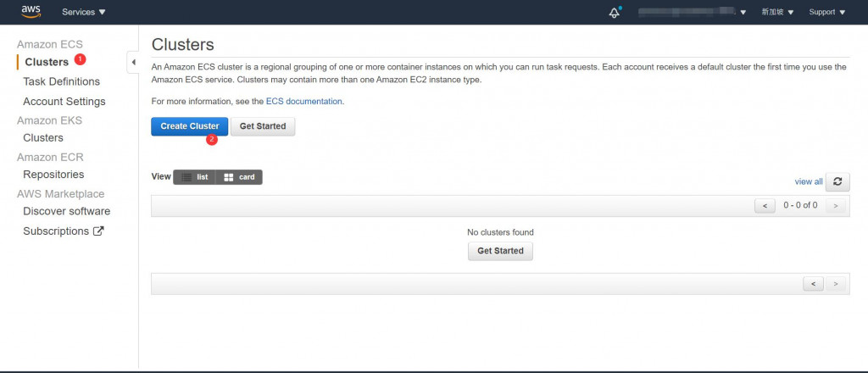This screenshot has width=868, height=373.
Task: Open the account name dropdown
Action: pos(692,12)
